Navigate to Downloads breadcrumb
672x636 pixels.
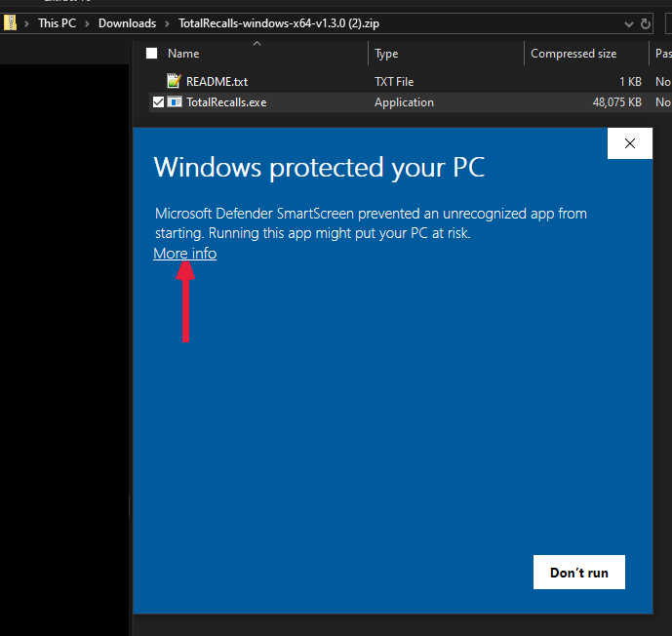point(128,23)
